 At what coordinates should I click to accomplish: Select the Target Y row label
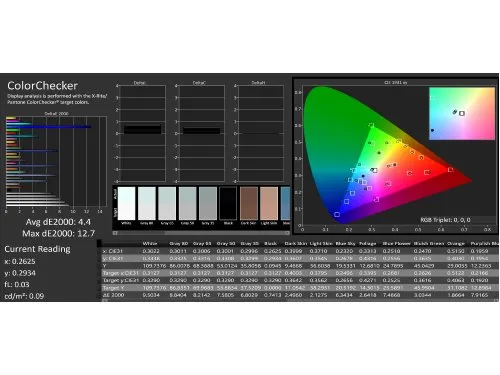[114, 288]
